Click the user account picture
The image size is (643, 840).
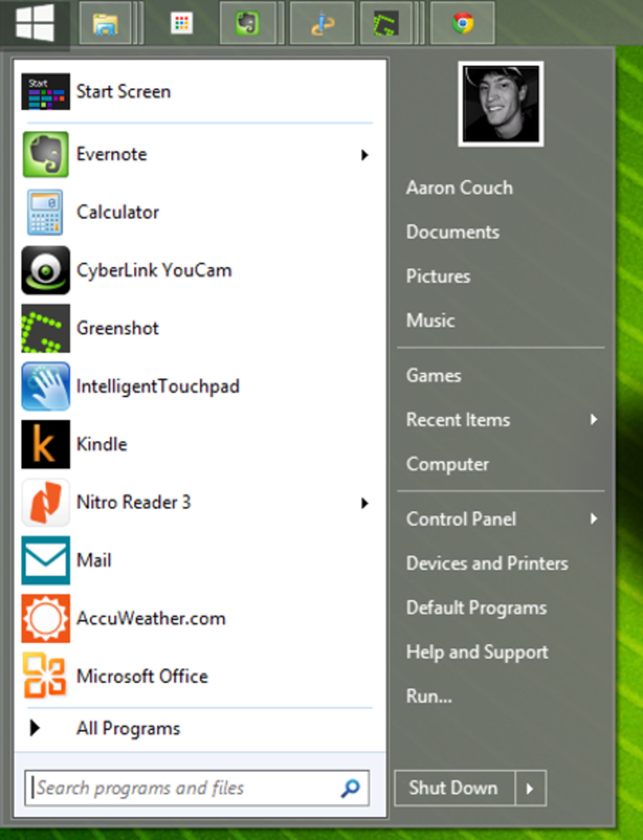click(x=501, y=104)
